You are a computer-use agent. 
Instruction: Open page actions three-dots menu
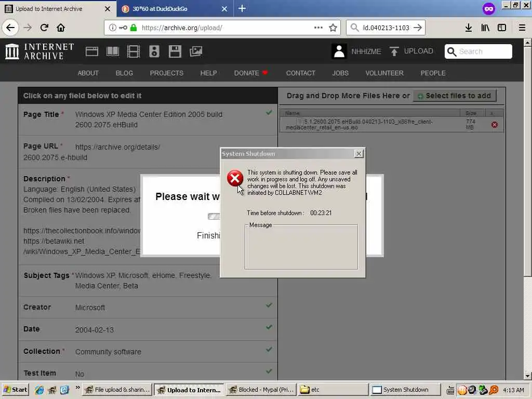coord(318,28)
